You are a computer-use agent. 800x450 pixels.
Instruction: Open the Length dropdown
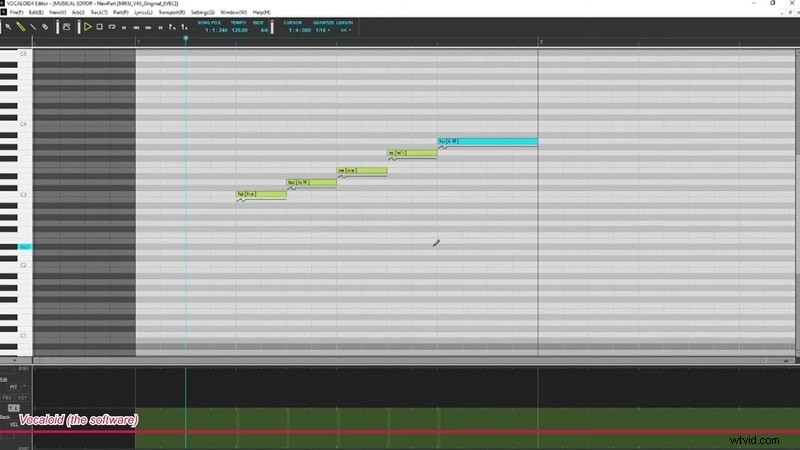[x=345, y=30]
